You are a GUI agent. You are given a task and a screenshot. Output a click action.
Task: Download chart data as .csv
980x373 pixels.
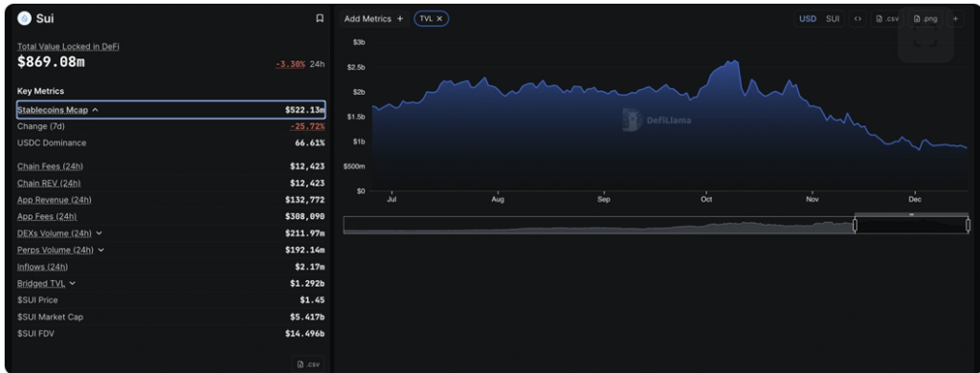887,19
